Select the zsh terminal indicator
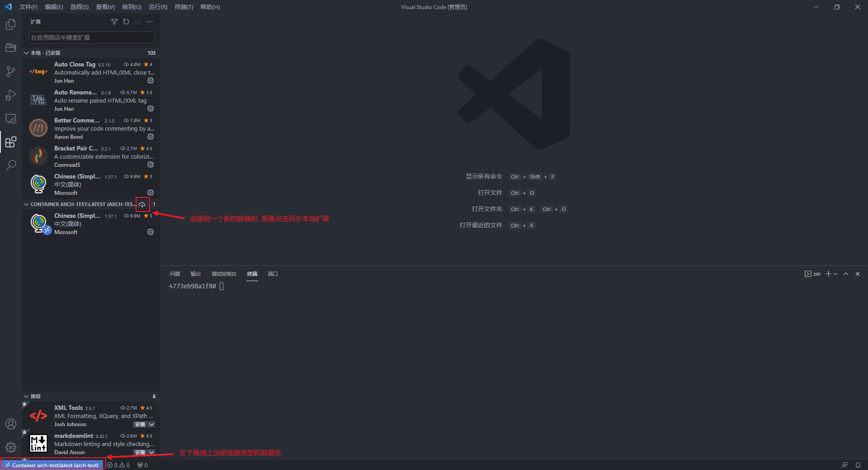The image size is (868, 470). pos(813,274)
